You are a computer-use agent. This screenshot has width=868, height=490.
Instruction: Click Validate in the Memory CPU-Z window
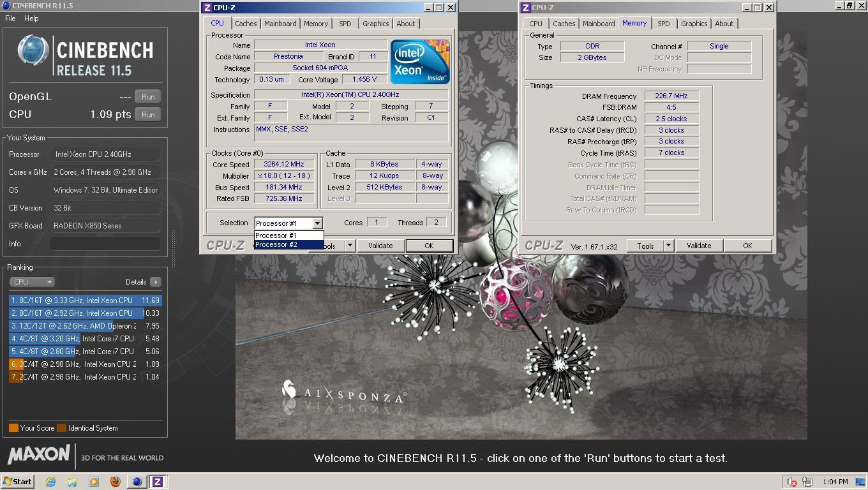coord(699,246)
